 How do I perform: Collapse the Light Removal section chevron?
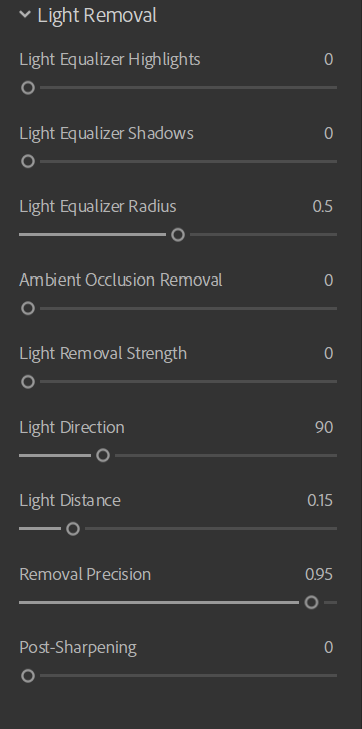(x=25, y=14)
